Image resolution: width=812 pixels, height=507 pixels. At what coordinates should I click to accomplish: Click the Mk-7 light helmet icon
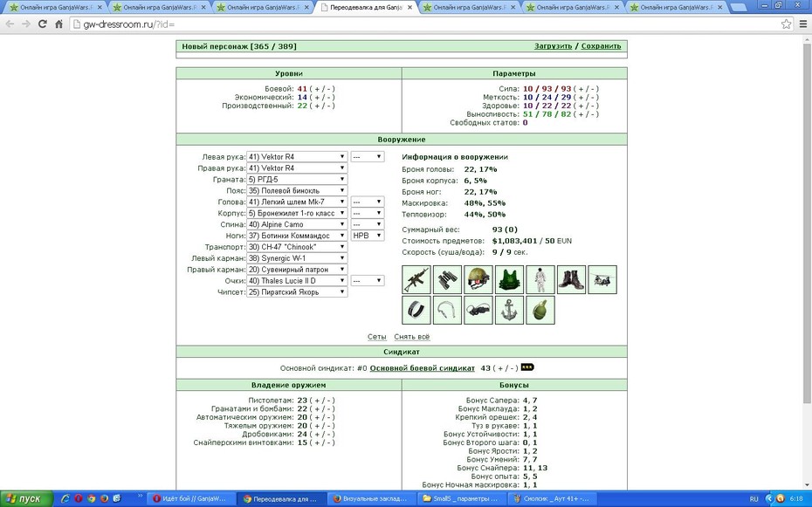pyautogui.click(x=478, y=280)
